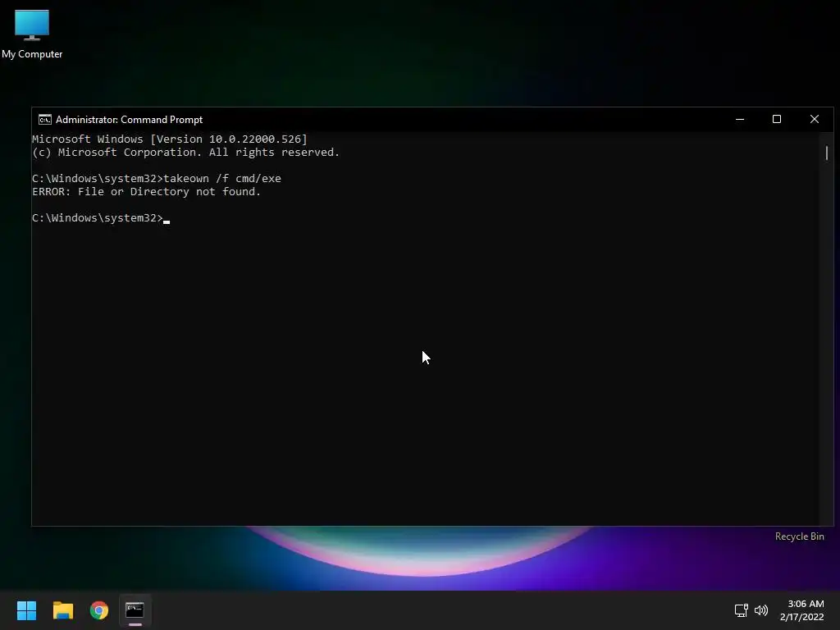Open the Windows Start menu

(26, 610)
